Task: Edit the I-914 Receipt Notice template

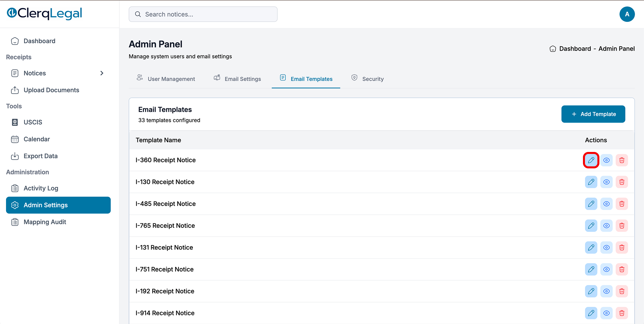Action: [591, 313]
